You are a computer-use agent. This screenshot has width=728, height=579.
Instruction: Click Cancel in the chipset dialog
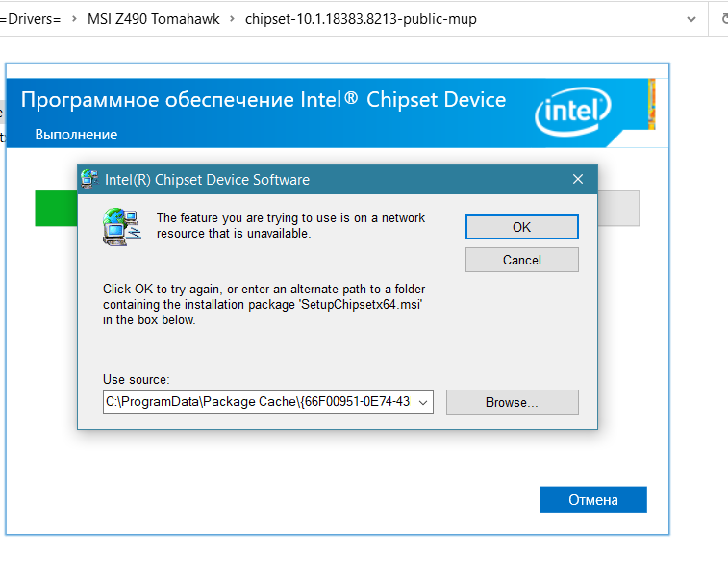pos(522,260)
